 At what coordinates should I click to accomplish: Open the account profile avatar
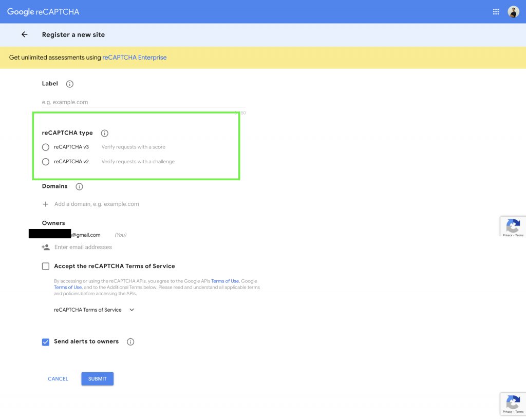click(513, 12)
